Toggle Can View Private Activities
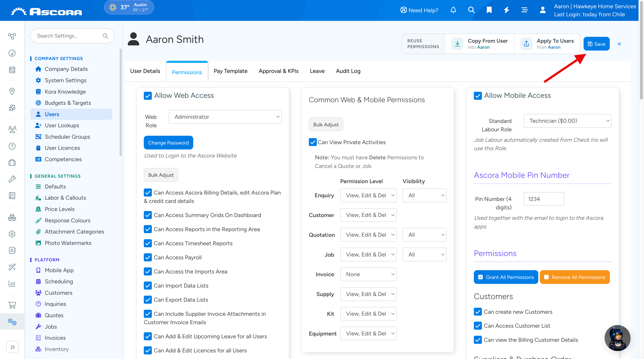The image size is (644, 359). pos(313,142)
